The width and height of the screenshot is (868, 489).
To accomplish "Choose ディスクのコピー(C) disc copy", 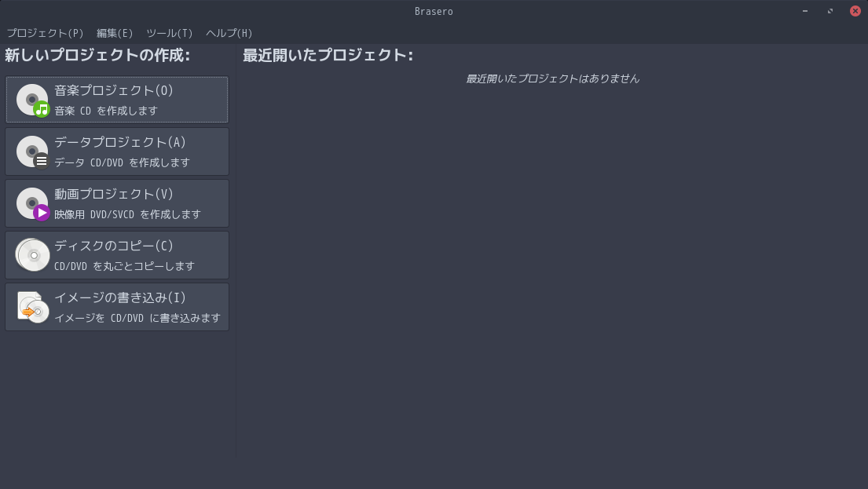I will coord(117,255).
